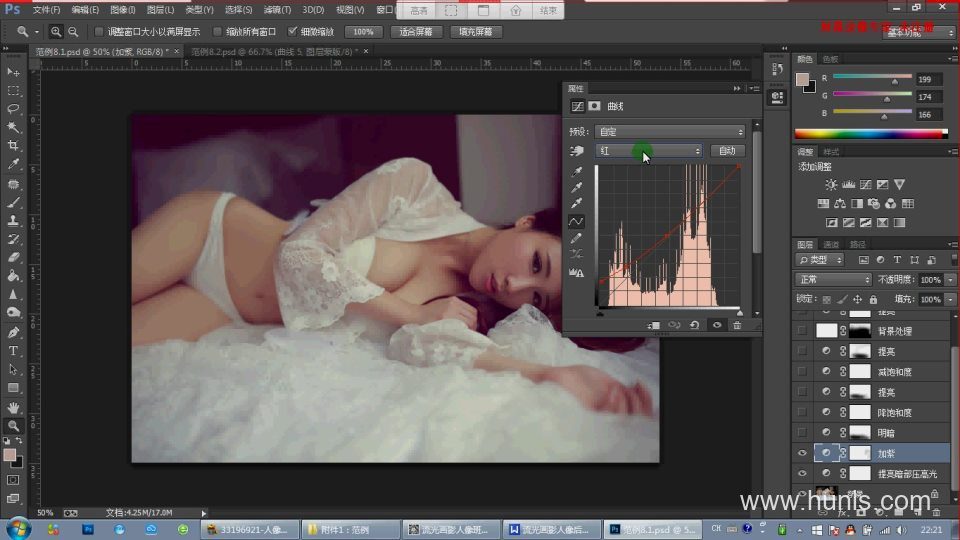This screenshot has width=960, height=540.
Task: Hide the 加紫 layer
Action: tap(802, 453)
